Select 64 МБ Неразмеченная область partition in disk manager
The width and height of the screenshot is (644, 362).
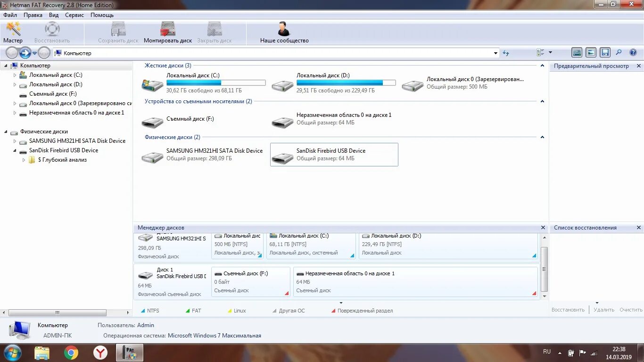point(415,282)
